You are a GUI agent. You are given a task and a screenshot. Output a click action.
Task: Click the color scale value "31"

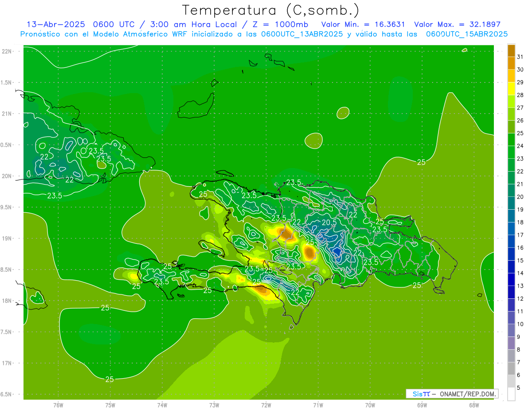pyautogui.click(x=520, y=56)
